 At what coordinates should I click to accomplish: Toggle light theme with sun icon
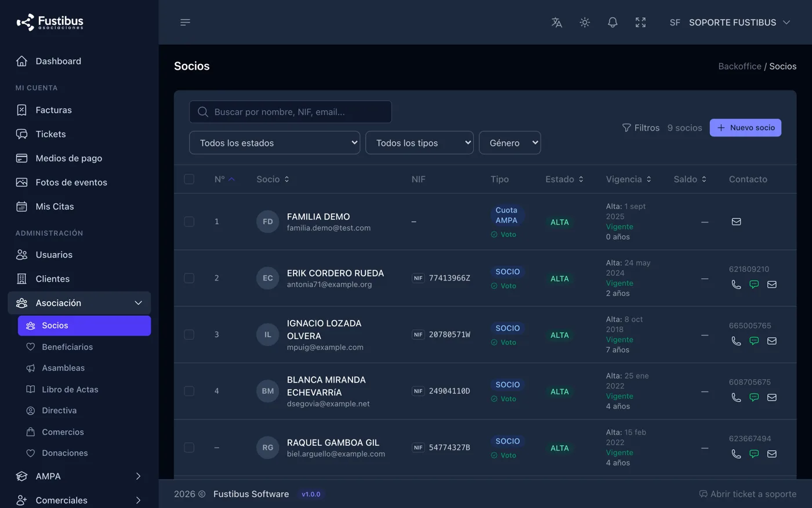pos(585,22)
